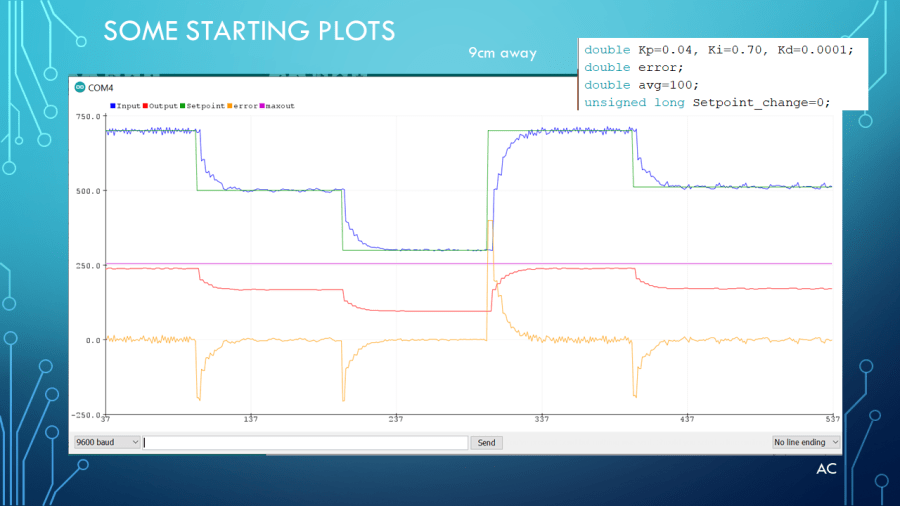Image resolution: width=900 pixels, height=506 pixels.
Task: Click the 750.0 y-axis label
Action: point(88,116)
